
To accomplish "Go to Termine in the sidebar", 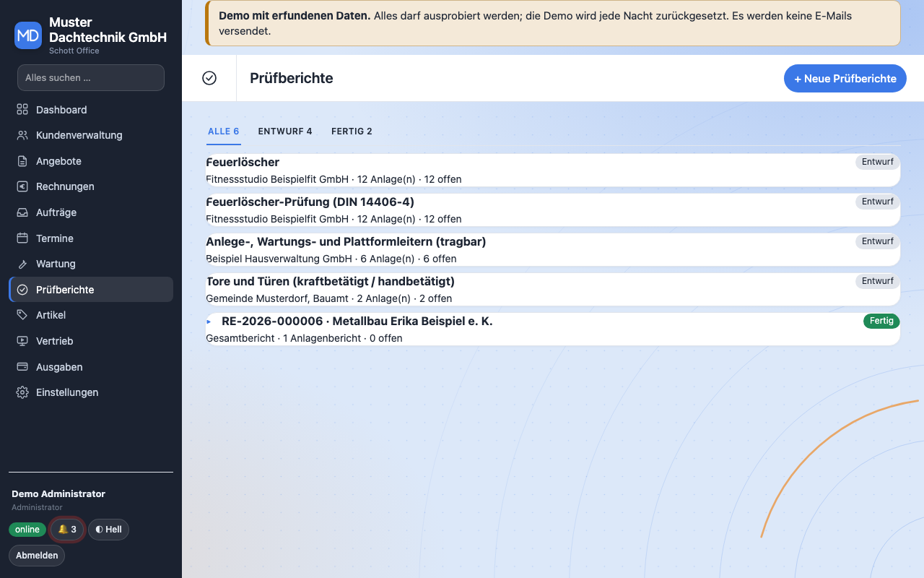I will click(91, 238).
